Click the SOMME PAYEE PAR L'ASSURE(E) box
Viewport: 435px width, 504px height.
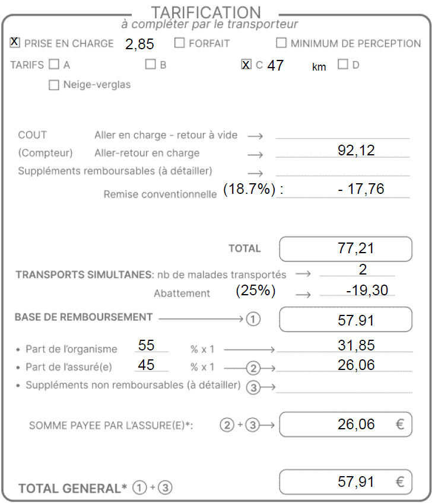point(345,425)
